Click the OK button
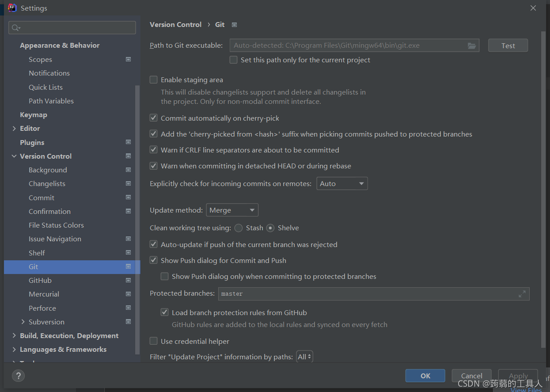550x392 pixels. click(x=425, y=376)
